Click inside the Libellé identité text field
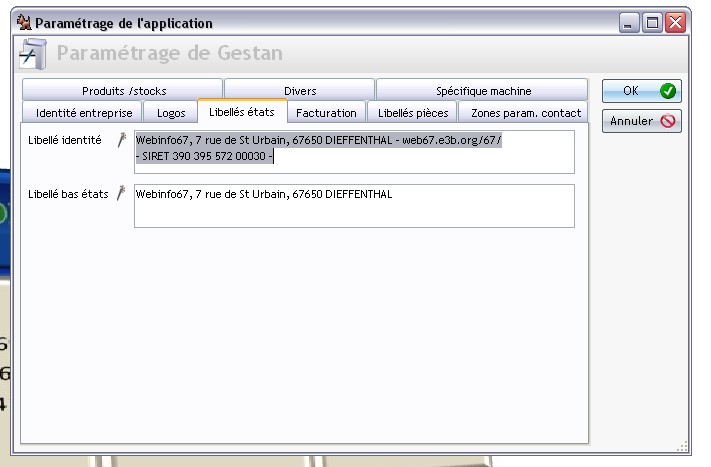711x467 pixels. pyautogui.click(x=354, y=152)
